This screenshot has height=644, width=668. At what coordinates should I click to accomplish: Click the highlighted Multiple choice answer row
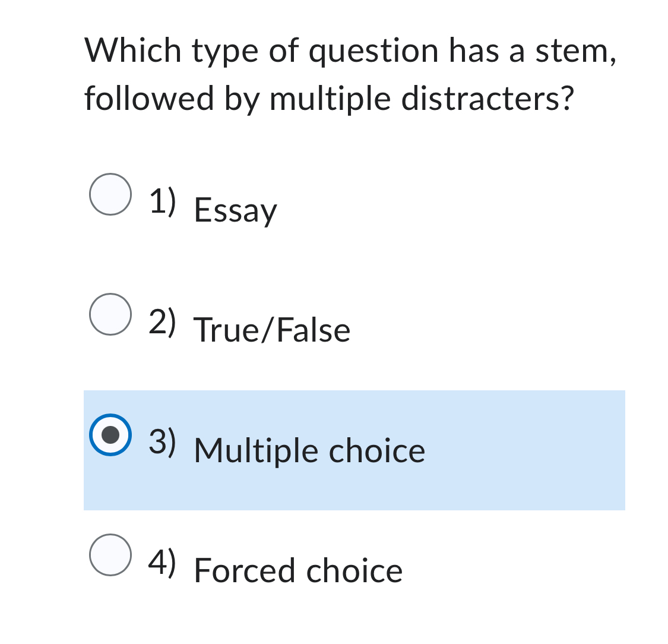(x=354, y=450)
